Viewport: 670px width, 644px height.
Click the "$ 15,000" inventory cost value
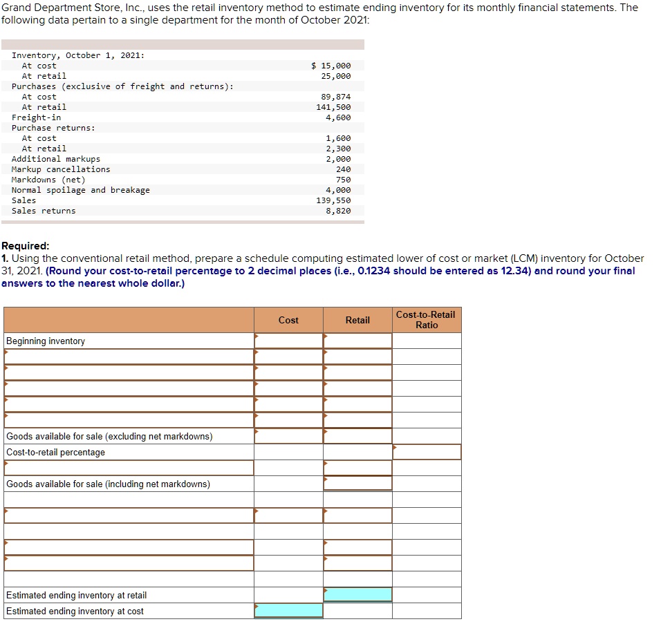331,66
